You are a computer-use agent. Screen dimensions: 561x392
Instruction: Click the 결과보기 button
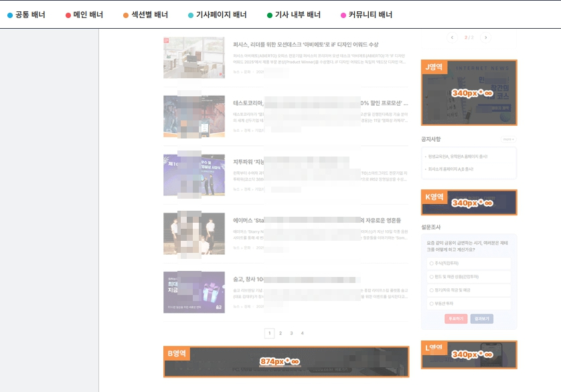pyautogui.click(x=482, y=318)
